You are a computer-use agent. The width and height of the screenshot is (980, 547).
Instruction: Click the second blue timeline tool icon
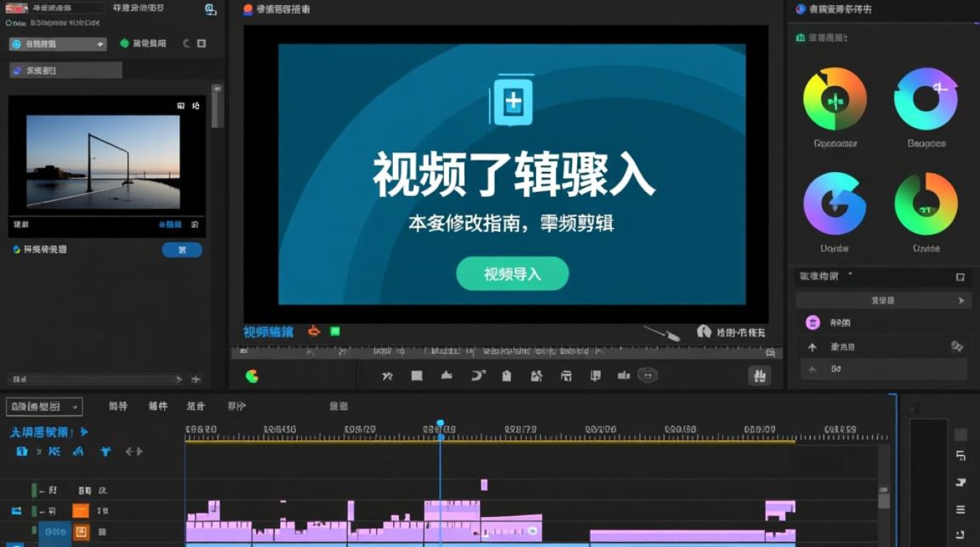[x=54, y=451]
